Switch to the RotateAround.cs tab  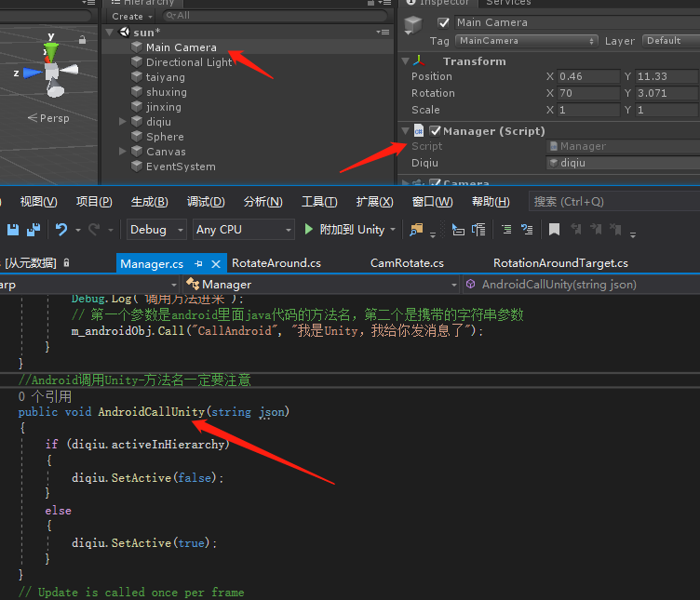276,263
